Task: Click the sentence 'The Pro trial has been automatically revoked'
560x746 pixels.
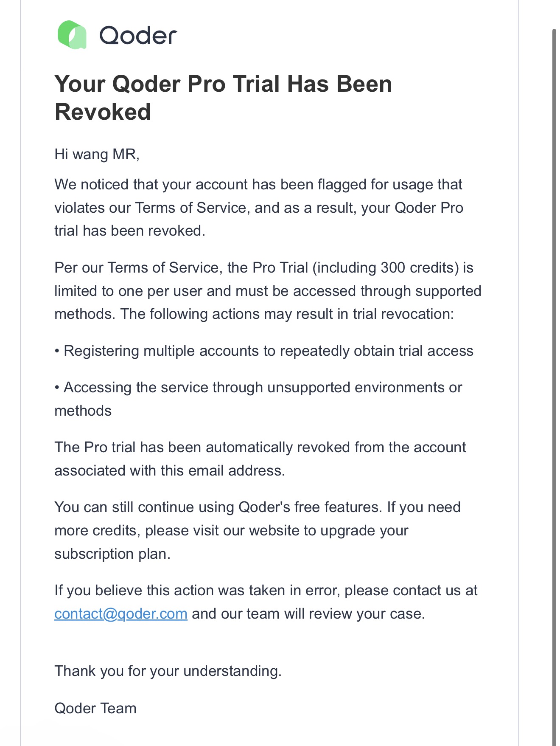Action: 260,459
